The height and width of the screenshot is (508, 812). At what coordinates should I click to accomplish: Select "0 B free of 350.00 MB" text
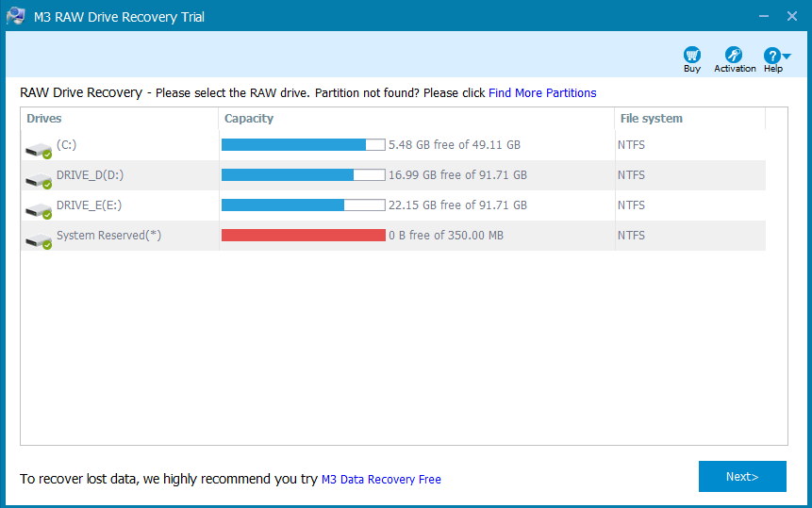click(x=446, y=236)
